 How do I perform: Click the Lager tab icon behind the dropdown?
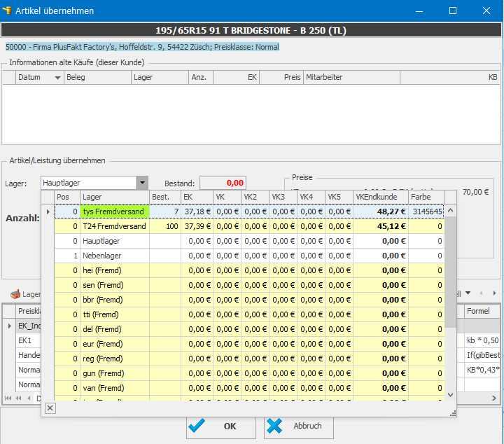[15, 294]
